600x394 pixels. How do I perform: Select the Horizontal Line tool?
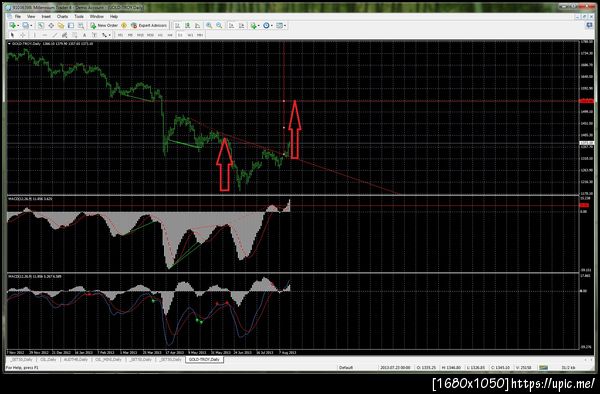44,35
